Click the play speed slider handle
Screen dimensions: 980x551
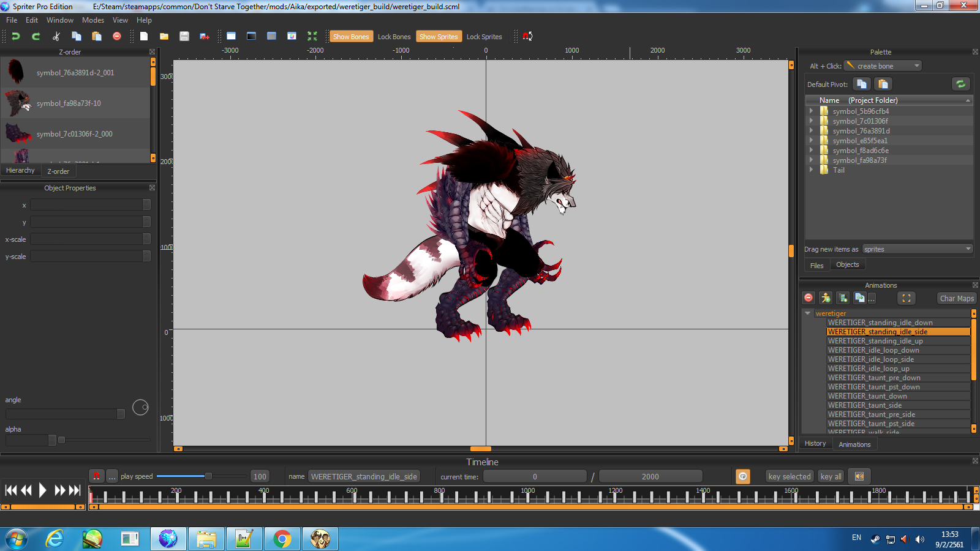point(208,476)
